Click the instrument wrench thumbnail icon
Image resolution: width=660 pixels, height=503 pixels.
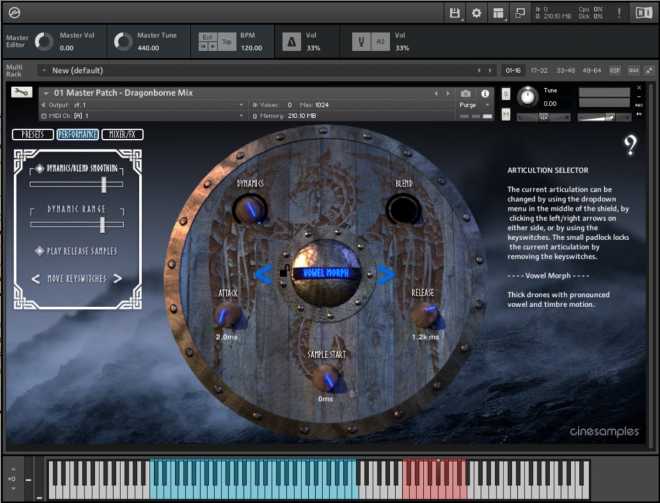click(x=21, y=92)
